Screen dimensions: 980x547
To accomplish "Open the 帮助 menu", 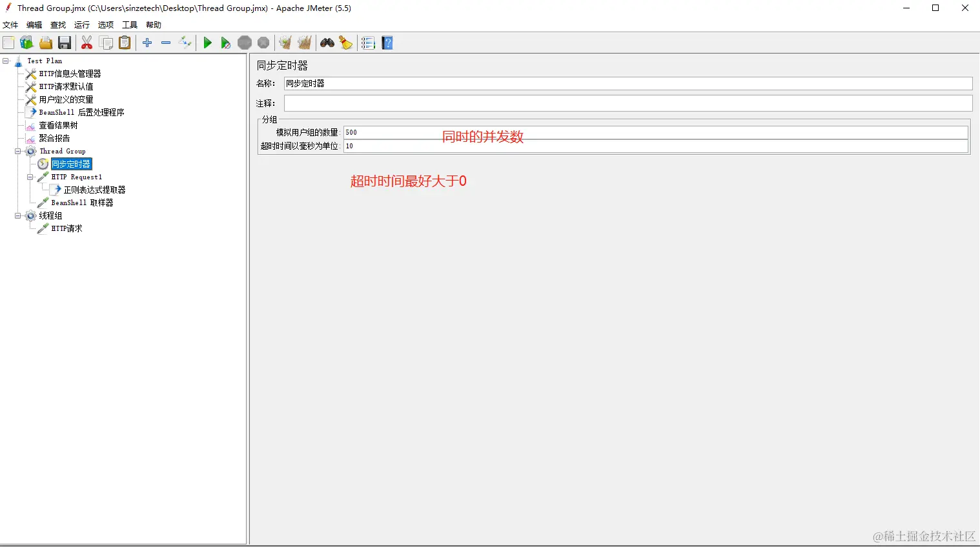I will [x=154, y=25].
